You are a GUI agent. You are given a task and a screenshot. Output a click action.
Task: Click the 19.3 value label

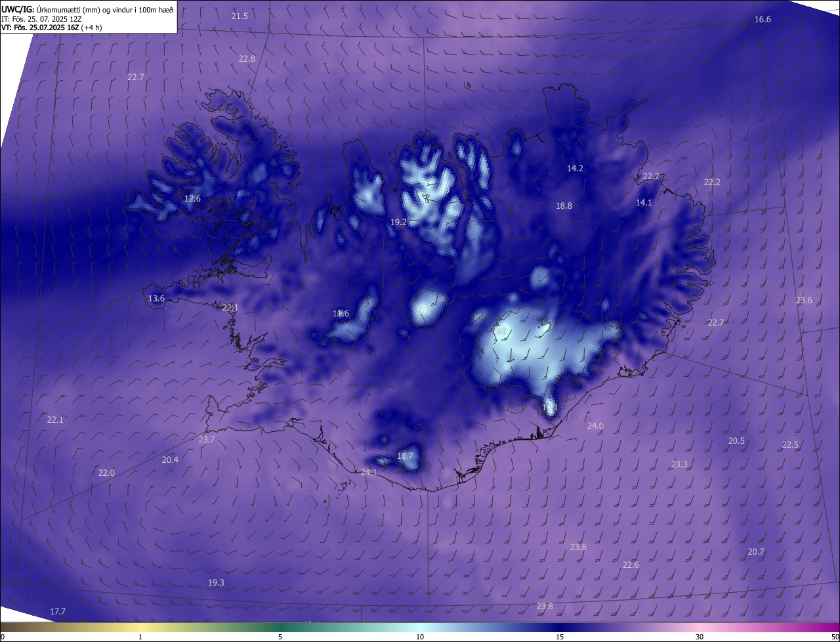pos(216,583)
